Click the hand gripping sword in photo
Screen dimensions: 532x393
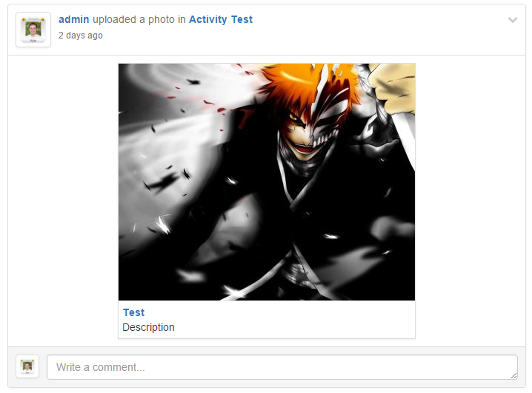click(x=393, y=88)
